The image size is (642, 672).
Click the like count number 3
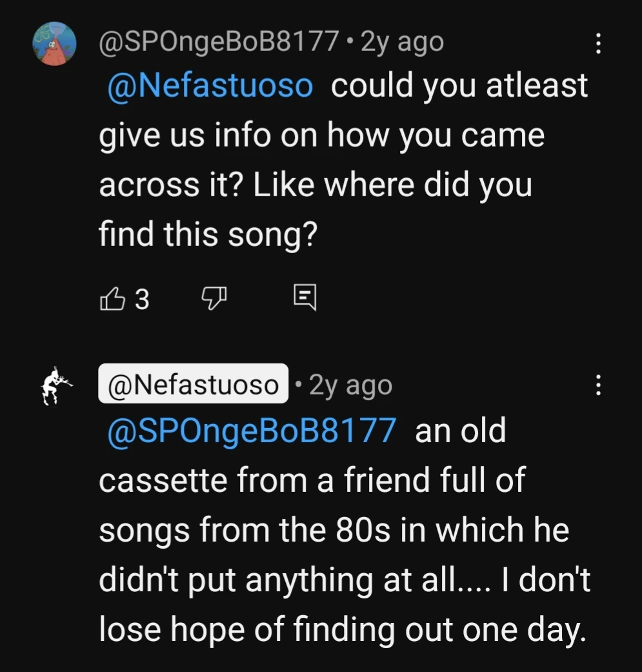142,300
